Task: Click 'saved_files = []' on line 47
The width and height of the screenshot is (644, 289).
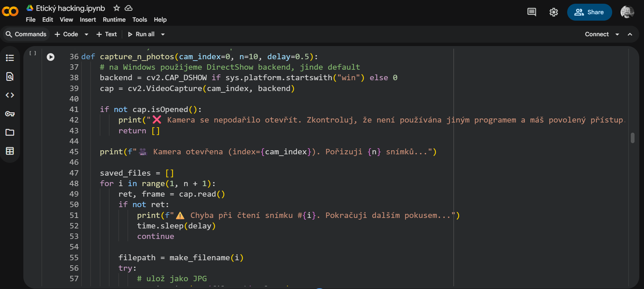Action: 137,173
